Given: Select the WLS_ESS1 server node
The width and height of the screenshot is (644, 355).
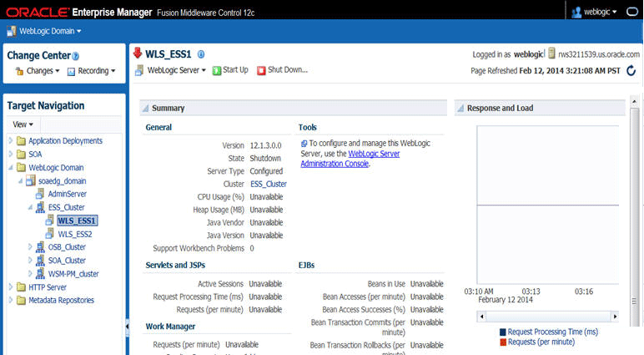Looking at the screenshot, I should coord(77,221).
